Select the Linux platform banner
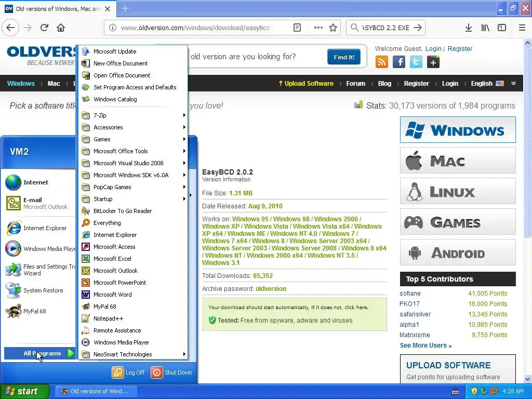This screenshot has height=399, width=532. point(458,191)
